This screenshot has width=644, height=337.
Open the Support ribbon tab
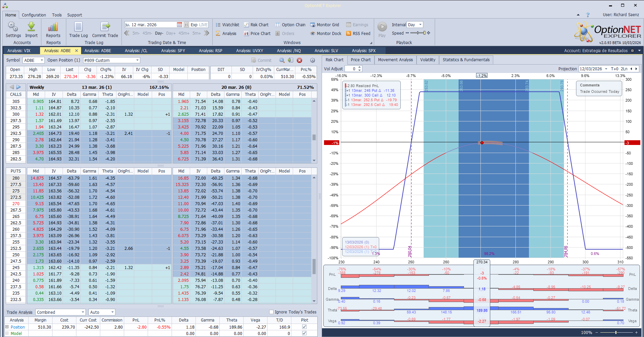pyautogui.click(x=74, y=15)
